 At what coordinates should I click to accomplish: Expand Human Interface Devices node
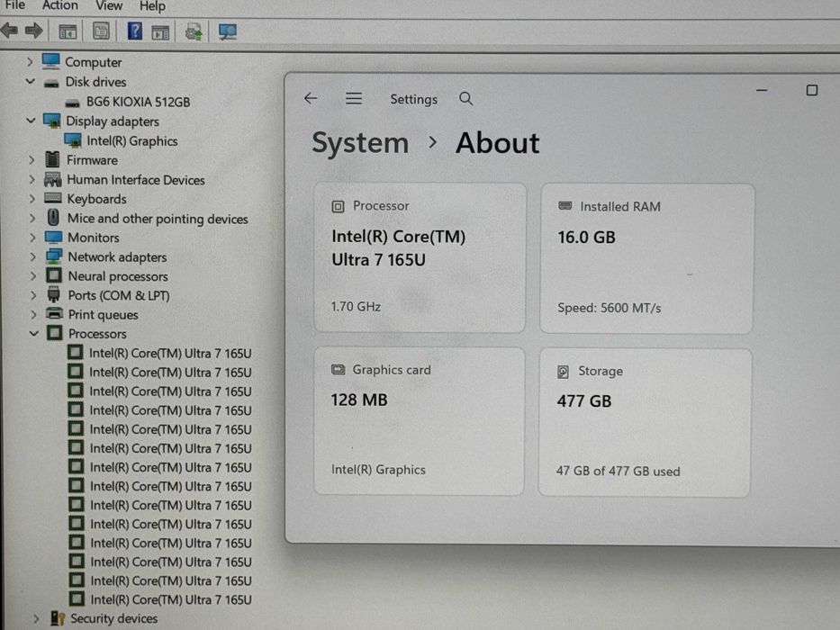point(32,179)
